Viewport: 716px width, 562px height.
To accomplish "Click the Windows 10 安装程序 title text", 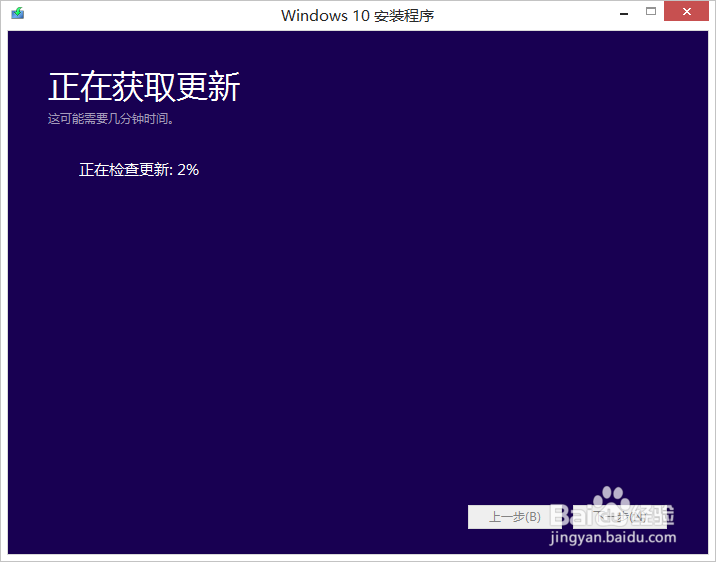I will [x=358, y=16].
